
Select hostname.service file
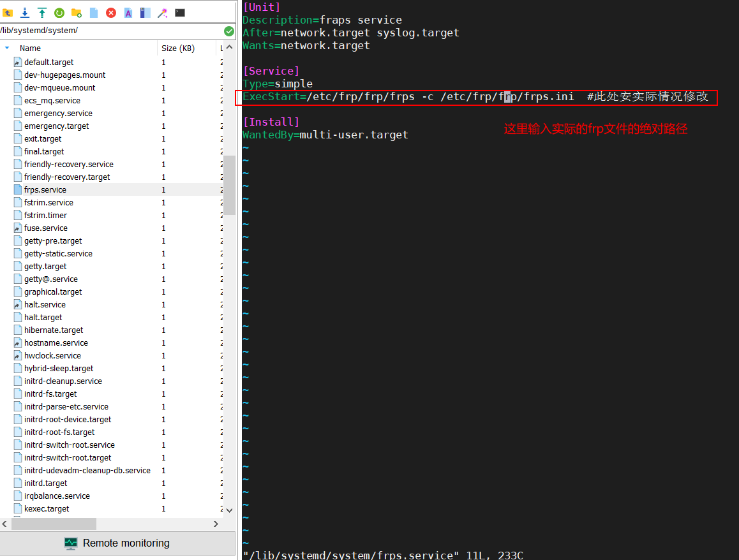tap(56, 343)
